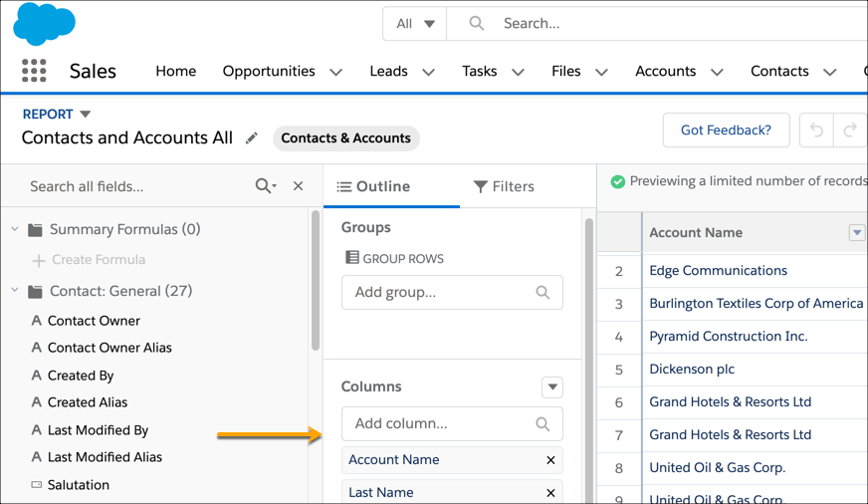
Task: Click text-type icon beside Created By
Action: coord(37,376)
